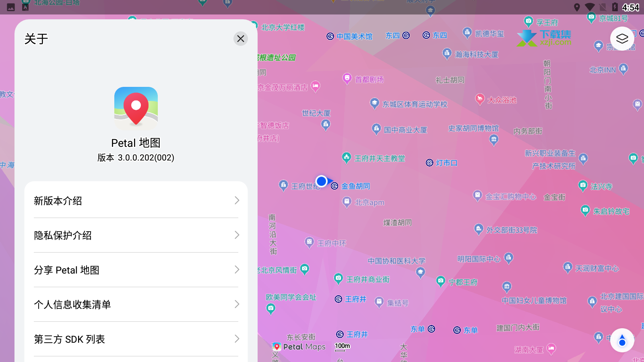Tap the 孚王府 scenic marker
This screenshot has width=644, height=362.
(x=528, y=21)
